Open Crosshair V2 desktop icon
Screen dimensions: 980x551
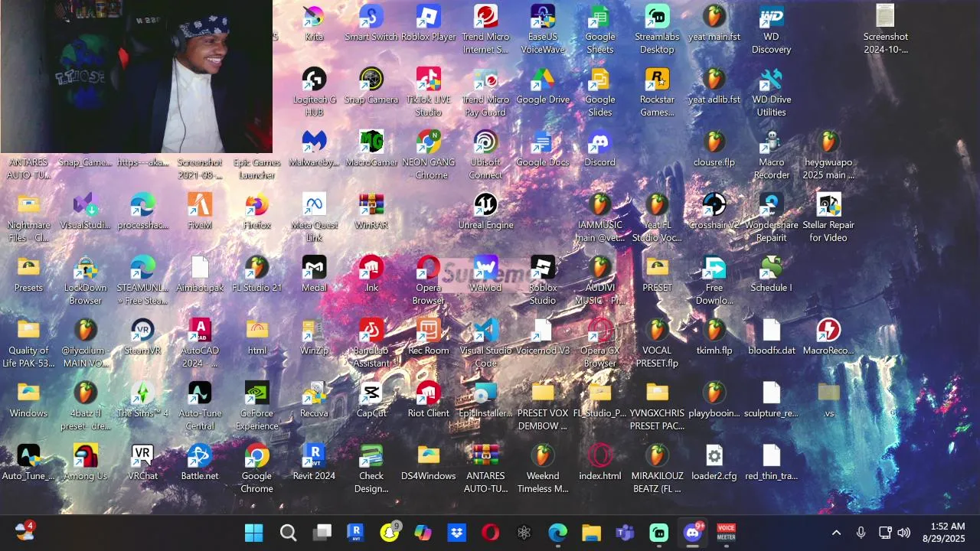coord(714,211)
